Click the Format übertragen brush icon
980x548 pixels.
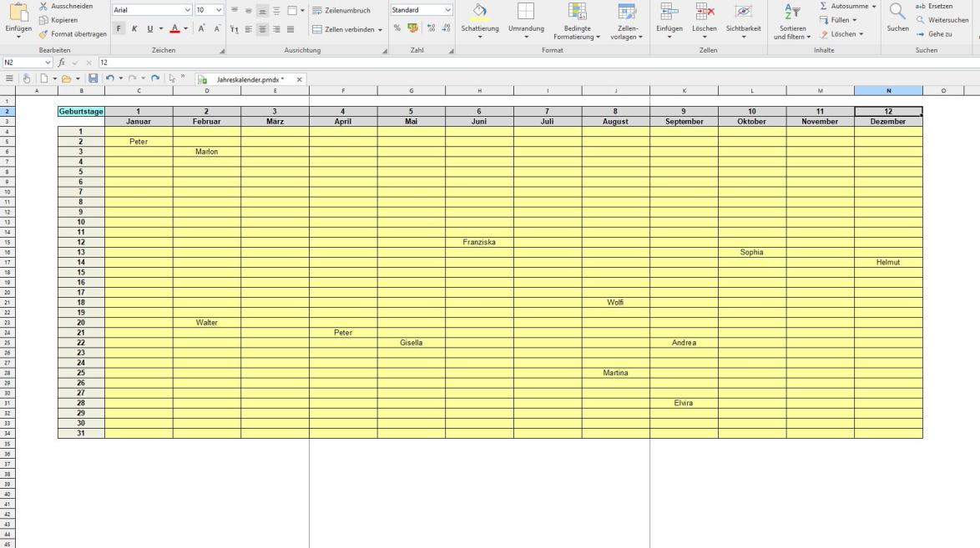pos(43,33)
